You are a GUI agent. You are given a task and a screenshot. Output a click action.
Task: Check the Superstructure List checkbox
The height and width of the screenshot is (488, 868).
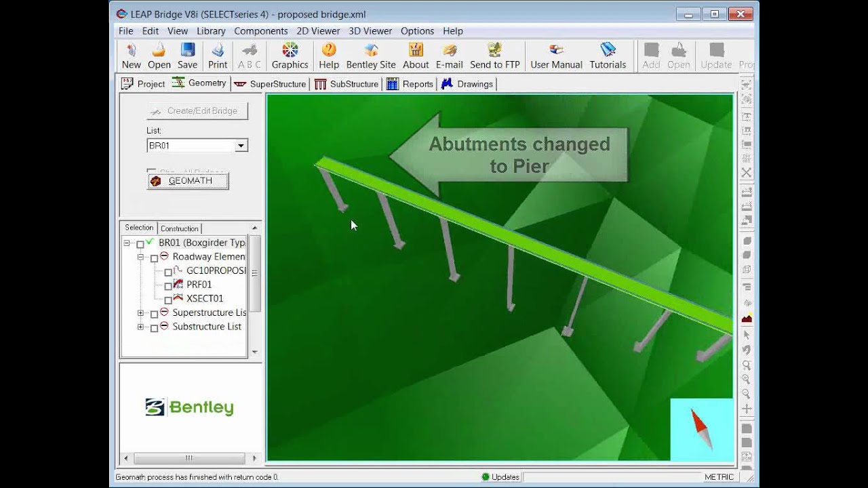tap(154, 314)
